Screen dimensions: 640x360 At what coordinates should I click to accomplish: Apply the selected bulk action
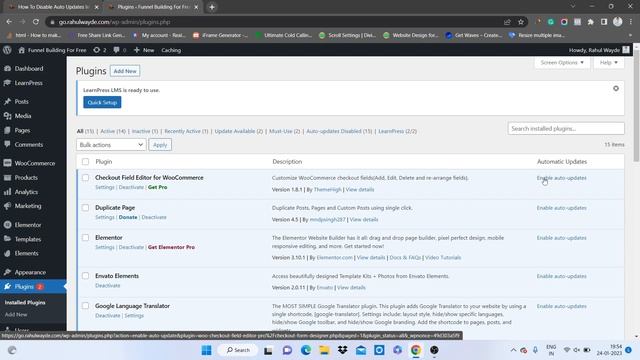[x=160, y=145]
